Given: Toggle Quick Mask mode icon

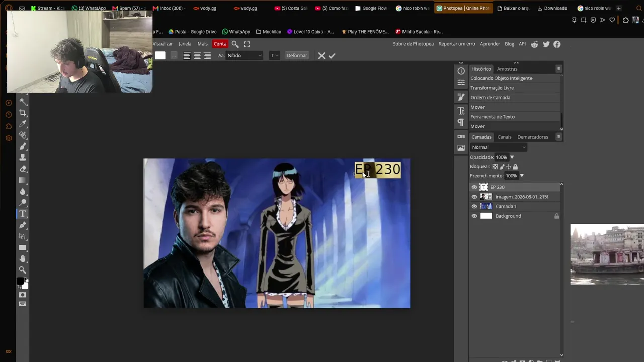Looking at the screenshot, I should (23, 295).
